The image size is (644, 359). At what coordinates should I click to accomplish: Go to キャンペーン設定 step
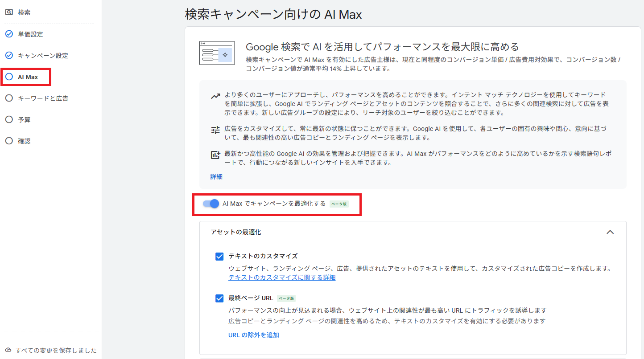pos(43,55)
